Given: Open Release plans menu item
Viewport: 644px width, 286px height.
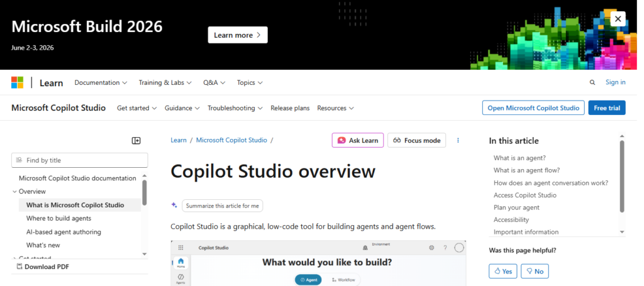Looking at the screenshot, I should tap(290, 108).
